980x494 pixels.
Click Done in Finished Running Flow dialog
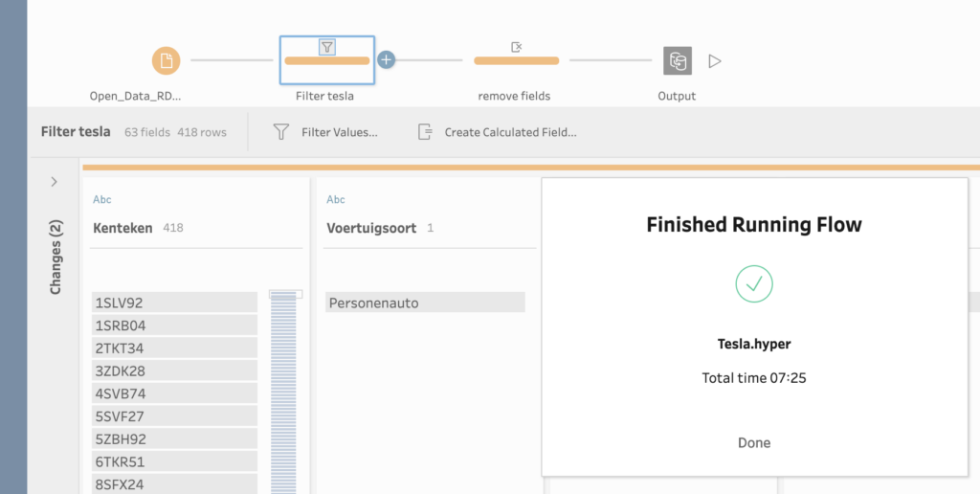click(x=753, y=442)
